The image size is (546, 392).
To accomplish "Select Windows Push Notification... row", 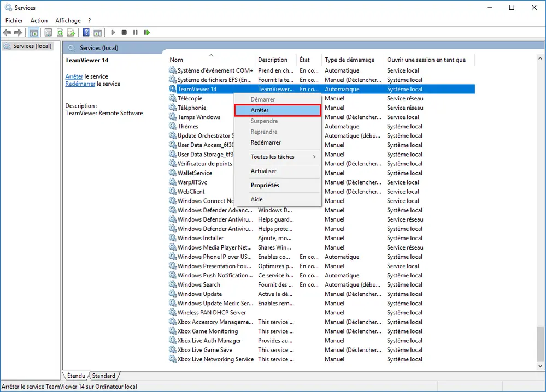I will pos(321,275).
